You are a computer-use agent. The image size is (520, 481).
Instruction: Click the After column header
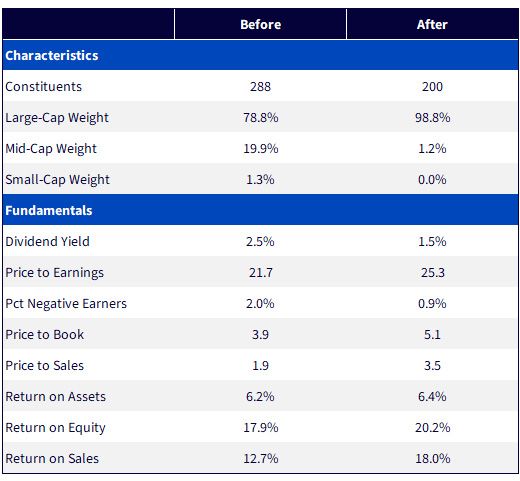coord(432,24)
